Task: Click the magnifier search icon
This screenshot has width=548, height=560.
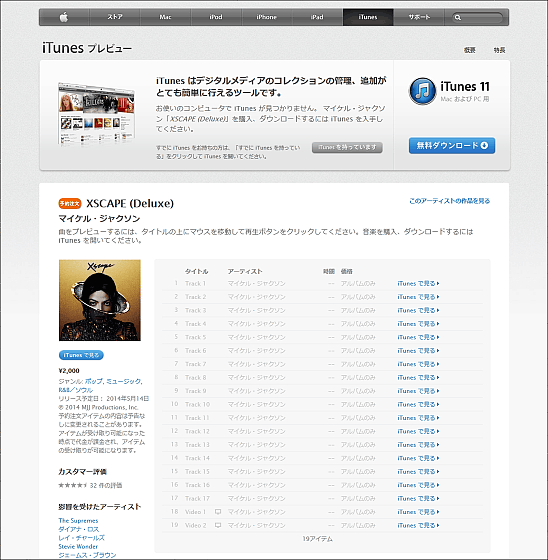Action: [x=458, y=17]
